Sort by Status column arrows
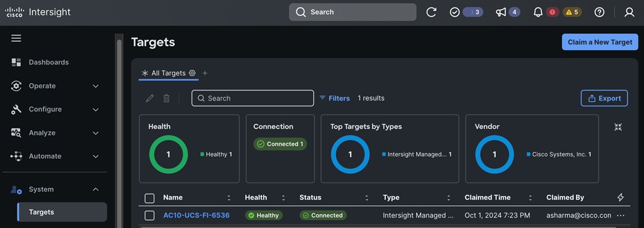644x228 pixels. pos(366,198)
